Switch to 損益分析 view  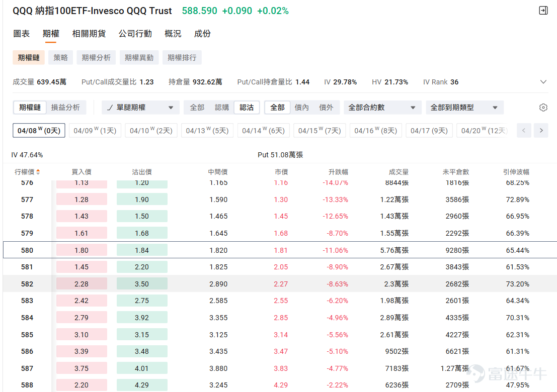coord(65,108)
